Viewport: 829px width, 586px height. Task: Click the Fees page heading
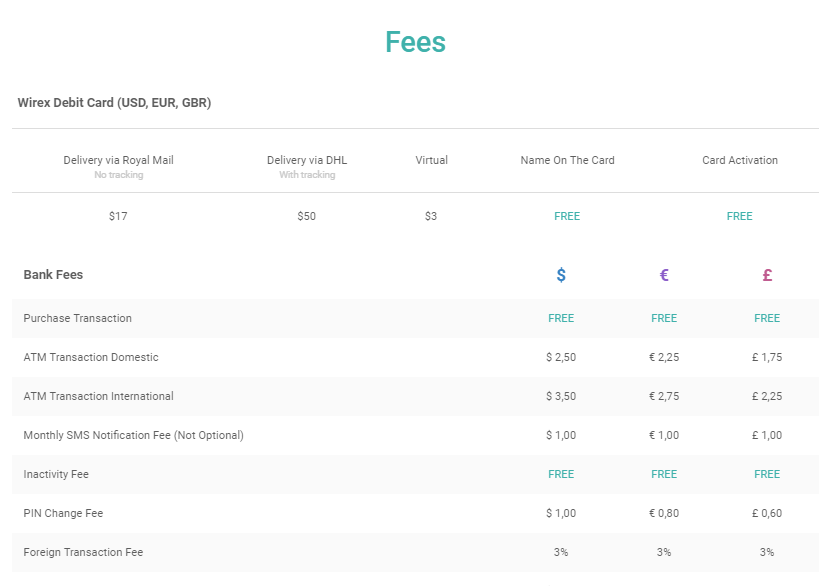(x=415, y=42)
